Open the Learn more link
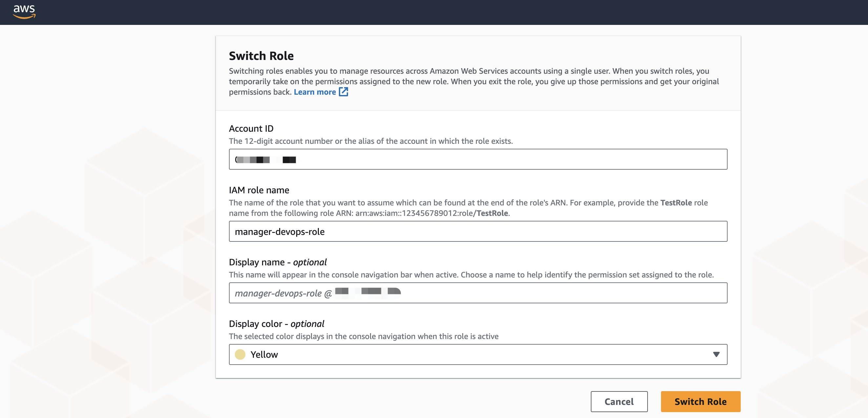This screenshot has height=418, width=868. (x=314, y=92)
